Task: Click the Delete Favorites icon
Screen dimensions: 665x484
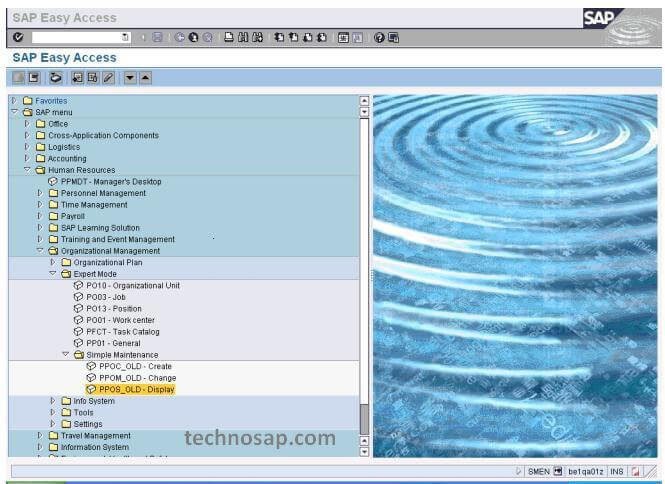Action: point(93,78)
